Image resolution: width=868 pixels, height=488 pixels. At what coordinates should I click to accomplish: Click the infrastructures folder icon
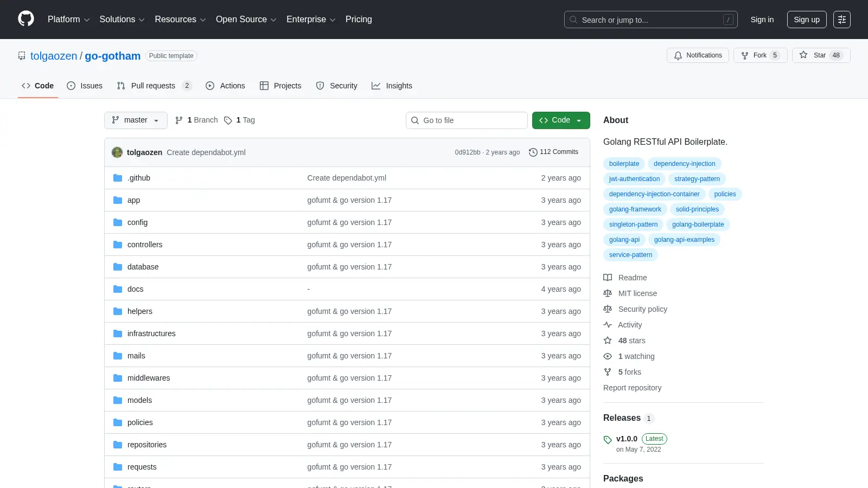[118, 333]
